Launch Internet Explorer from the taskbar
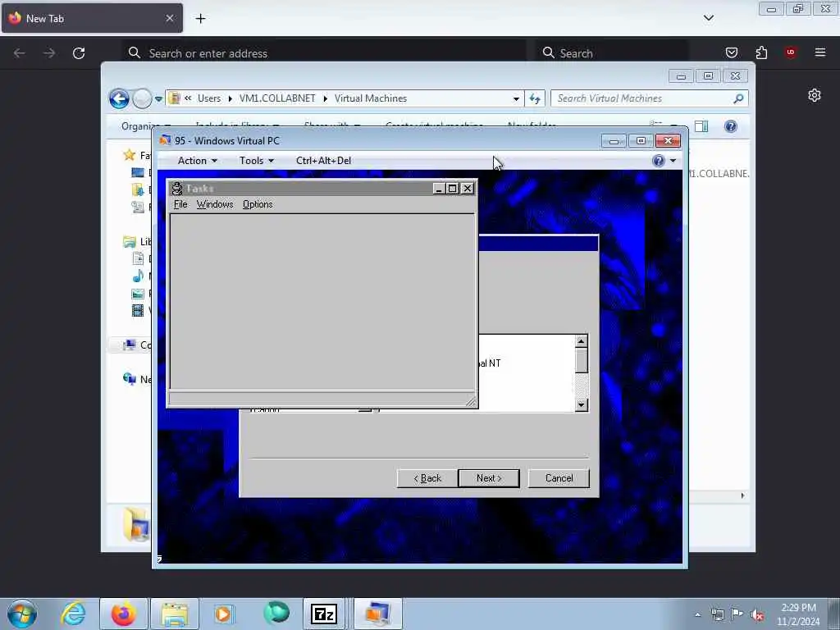840x630 pixels. [x=73, y=614]
